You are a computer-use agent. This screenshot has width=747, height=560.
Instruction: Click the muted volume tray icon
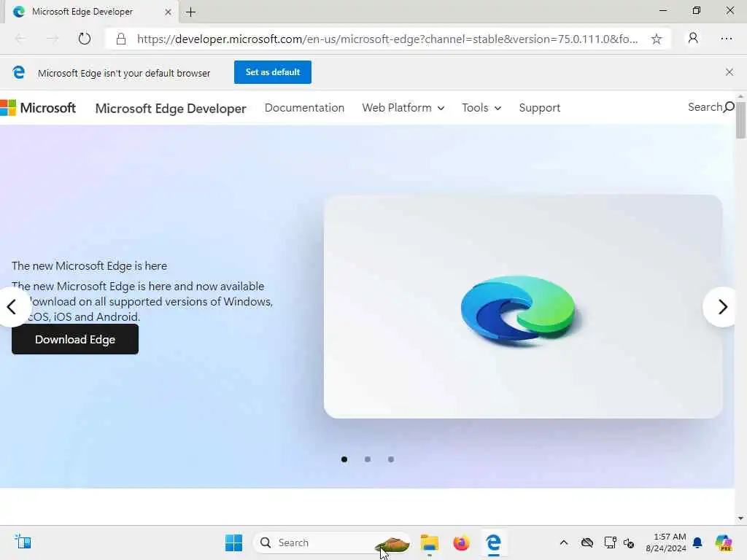point(629,542)
